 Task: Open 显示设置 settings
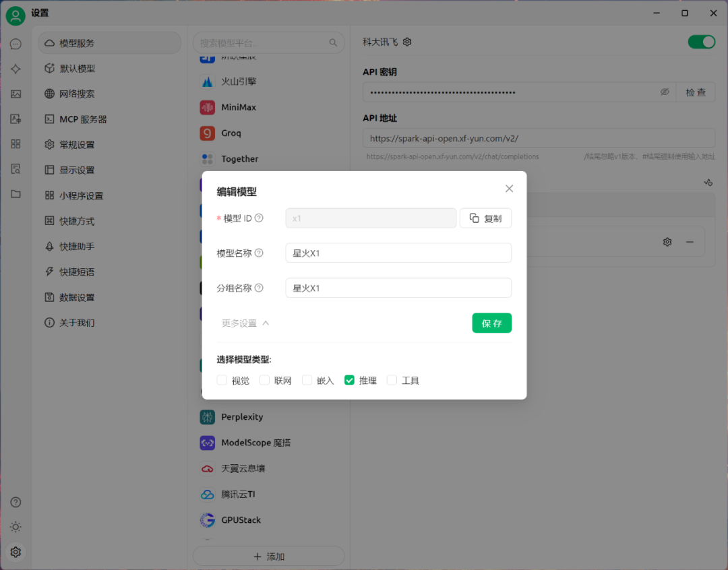[x=110, y=170]
